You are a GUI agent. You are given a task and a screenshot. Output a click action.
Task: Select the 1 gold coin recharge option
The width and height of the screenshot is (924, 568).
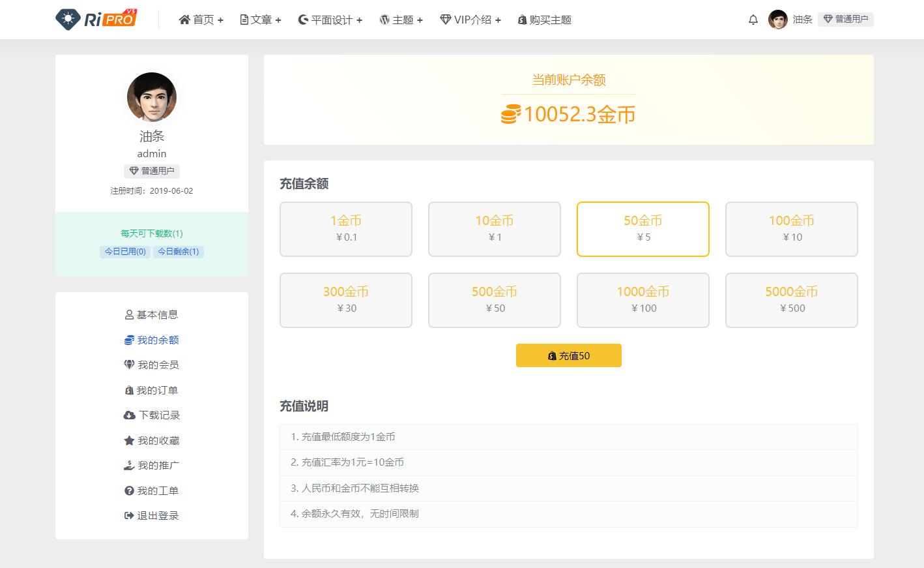[x=346, y=229]
